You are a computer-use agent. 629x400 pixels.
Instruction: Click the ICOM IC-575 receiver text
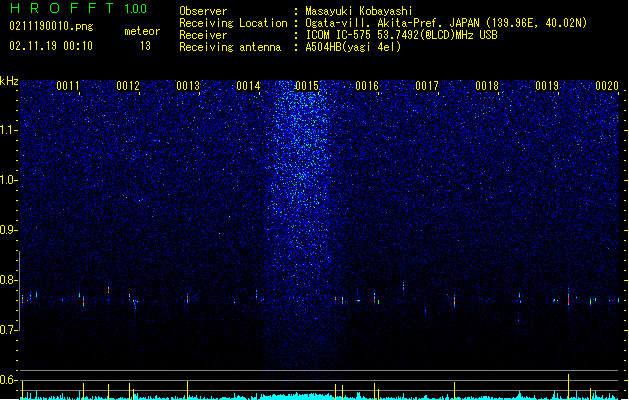(402, 35)
